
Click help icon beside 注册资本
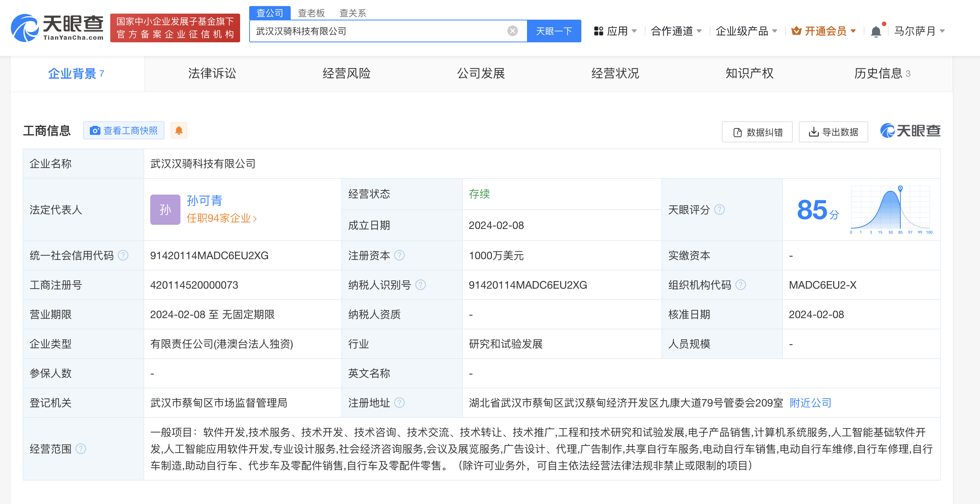[x=399, y=255]
